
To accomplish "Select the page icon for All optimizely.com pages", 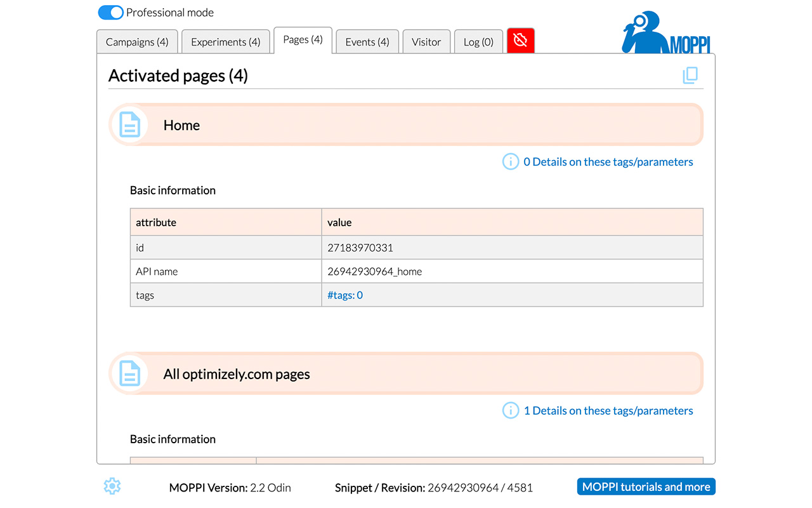I will (129, 374).
